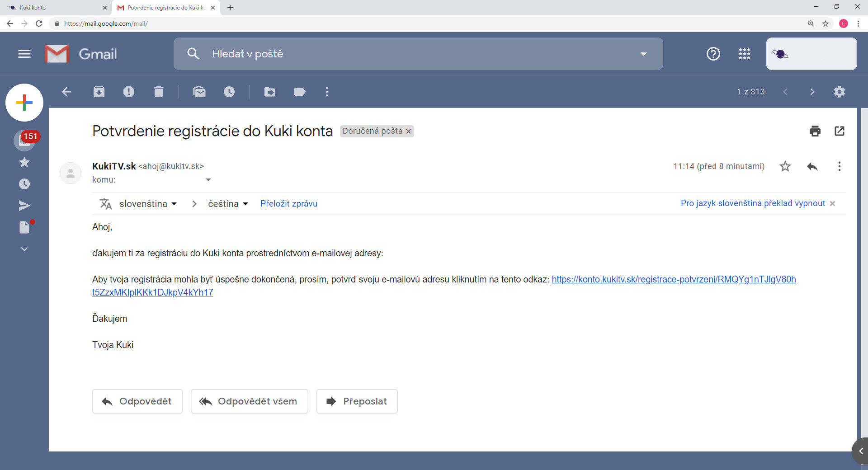Compose a new message with plus button

pos(24,103)
